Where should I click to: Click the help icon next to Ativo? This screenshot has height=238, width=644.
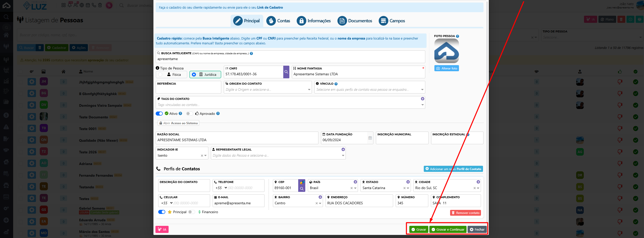point(180,114)
